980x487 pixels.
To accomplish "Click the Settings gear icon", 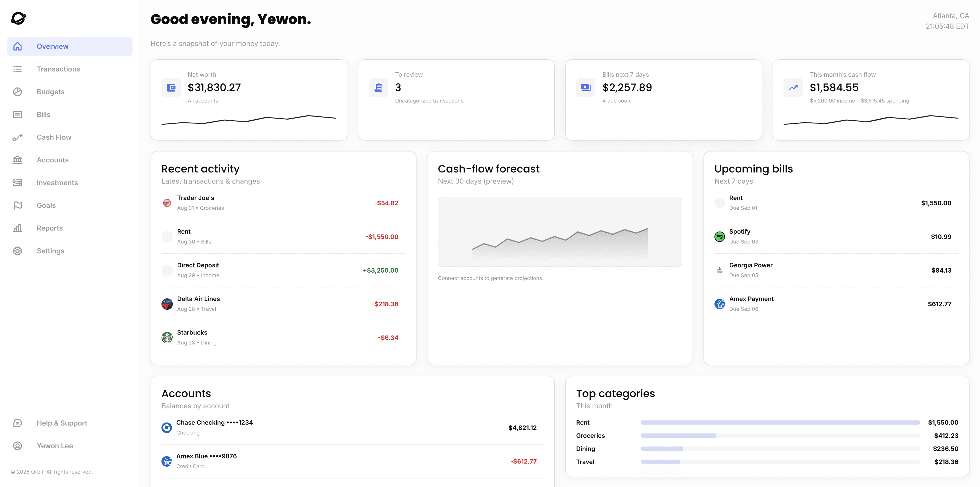I will coord(18,251).
